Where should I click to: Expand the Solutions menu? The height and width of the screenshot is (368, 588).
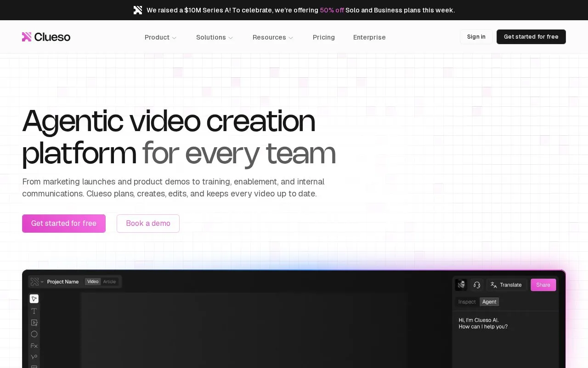click(215, 37)
